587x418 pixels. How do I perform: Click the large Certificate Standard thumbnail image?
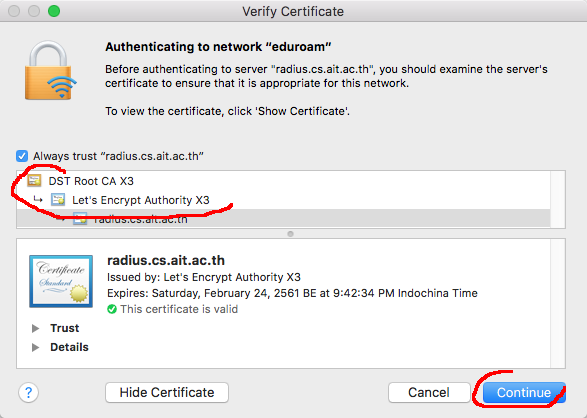click(61, 281)
